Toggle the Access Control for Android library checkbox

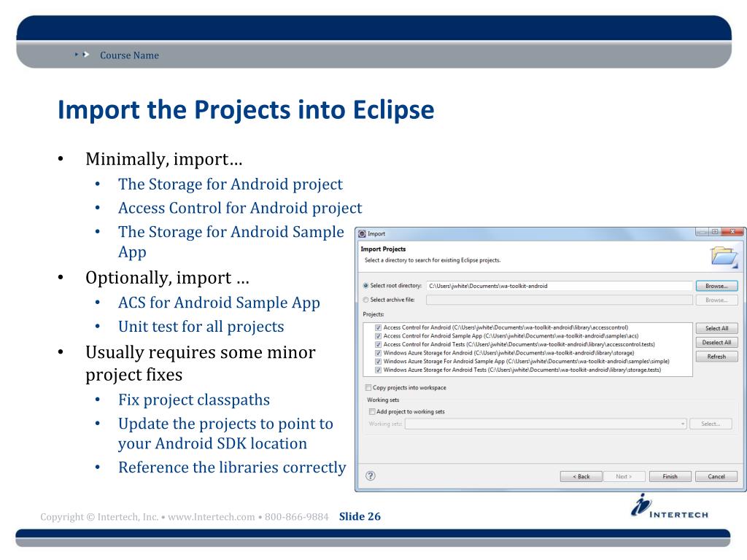pos(379,327)
